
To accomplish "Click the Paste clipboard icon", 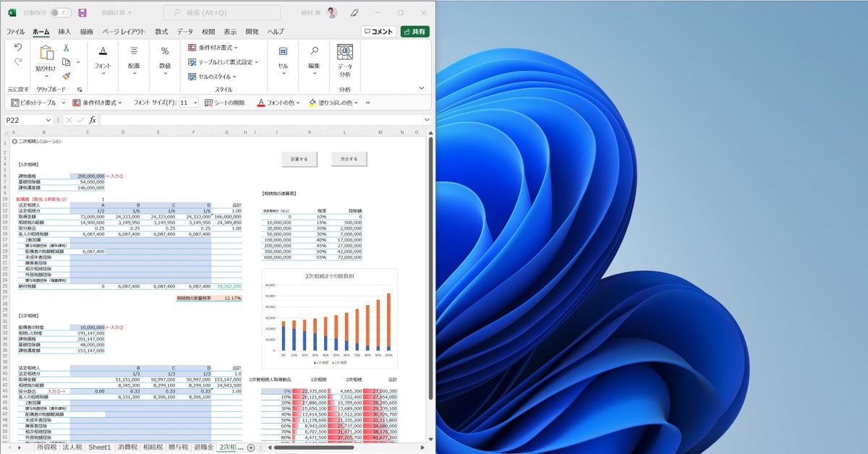I will click(46, 52).
